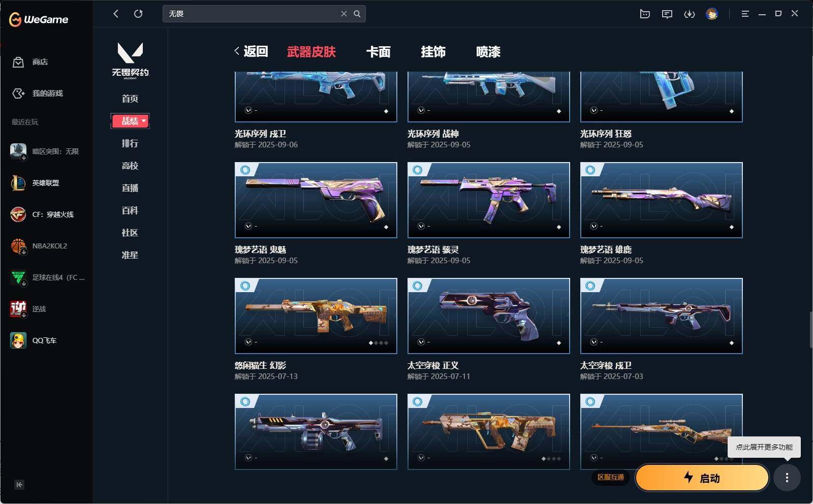Click the magnifier search icon
Screen dimensions: 813x504
click(x=357, y=14)
